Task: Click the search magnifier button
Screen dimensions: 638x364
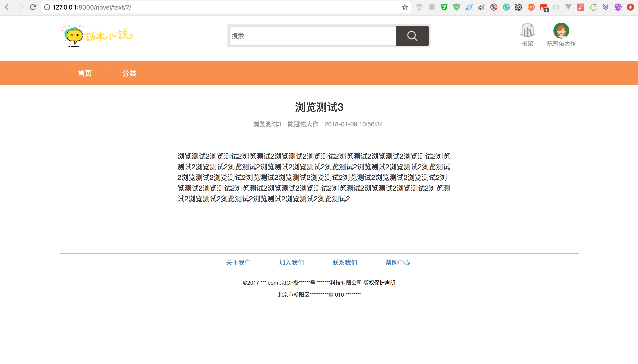Action: click(x=412, y=36)
